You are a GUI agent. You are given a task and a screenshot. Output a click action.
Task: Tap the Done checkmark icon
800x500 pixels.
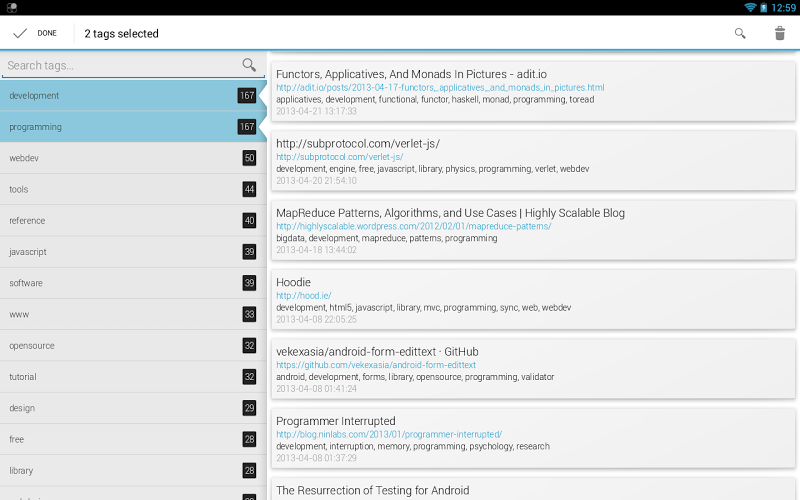pyautogui.click(x=20, y=34)
